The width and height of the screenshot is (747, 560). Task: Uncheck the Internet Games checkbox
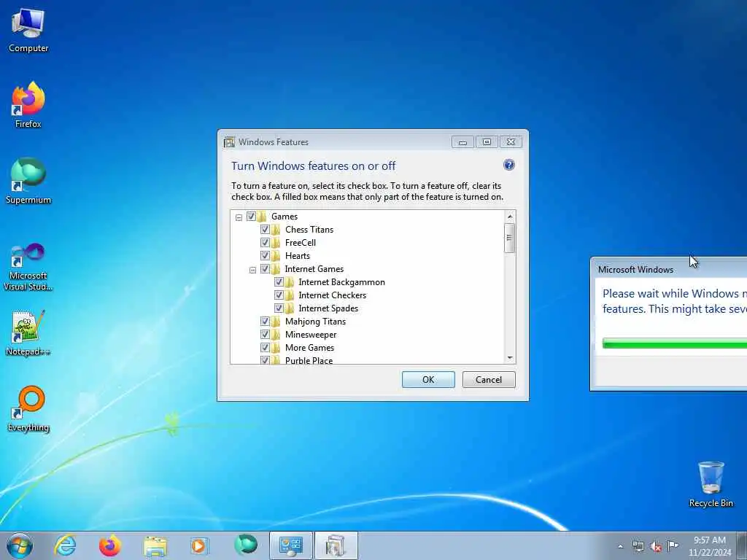[x=265, y=269]
